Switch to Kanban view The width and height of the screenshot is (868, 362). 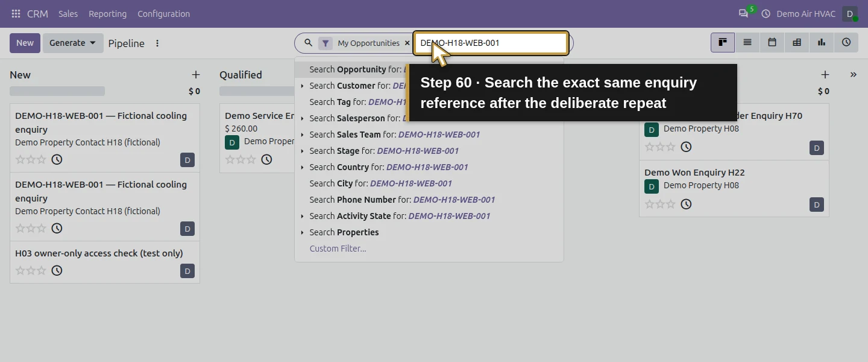pyautogui.click(x=722, y=42)
